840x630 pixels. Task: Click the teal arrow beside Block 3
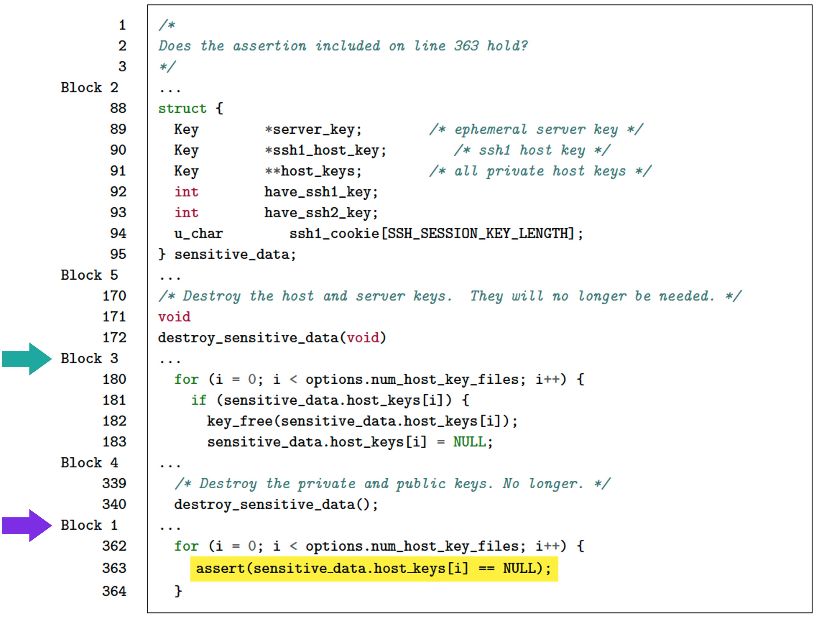[x=27, y=358]
